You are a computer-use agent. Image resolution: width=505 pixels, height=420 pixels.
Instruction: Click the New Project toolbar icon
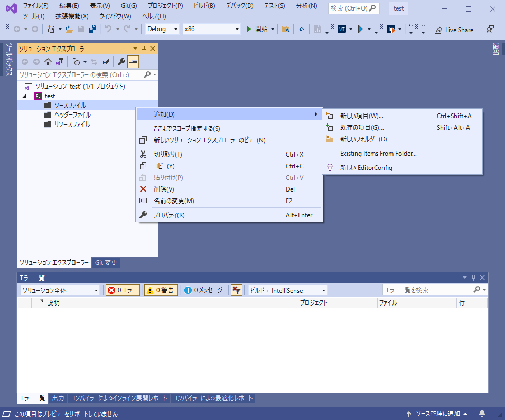(51, 29)
